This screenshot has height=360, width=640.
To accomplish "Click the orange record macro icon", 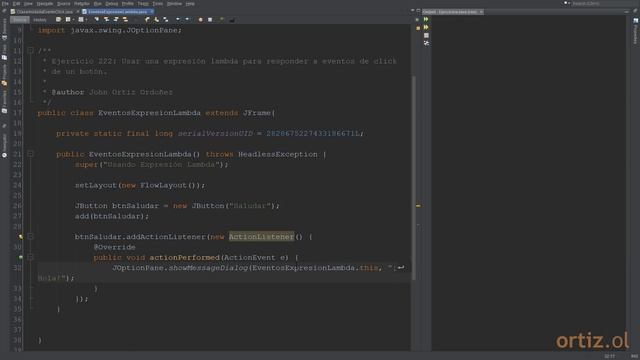I will (200, 20).
